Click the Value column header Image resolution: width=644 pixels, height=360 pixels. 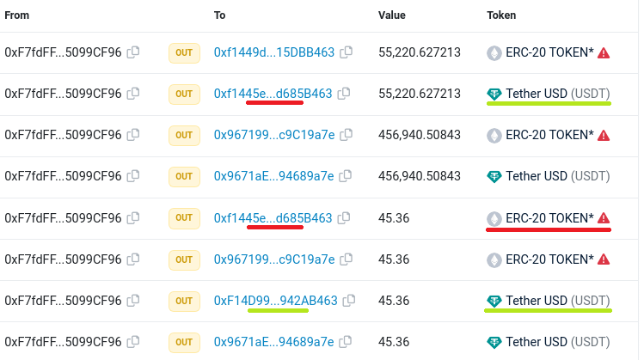[x=393, y=15]
